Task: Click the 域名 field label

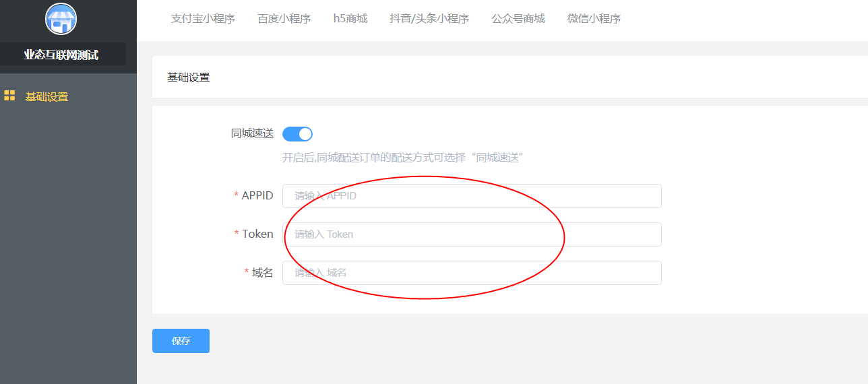Action: pyautogui.click(x=262, y=272)
